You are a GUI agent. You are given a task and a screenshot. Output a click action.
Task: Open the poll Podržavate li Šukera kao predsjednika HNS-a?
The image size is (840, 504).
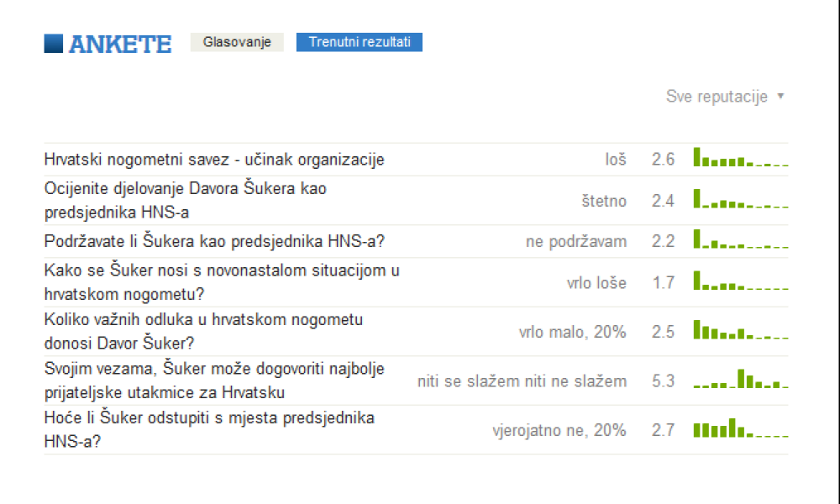pos(214,242)
